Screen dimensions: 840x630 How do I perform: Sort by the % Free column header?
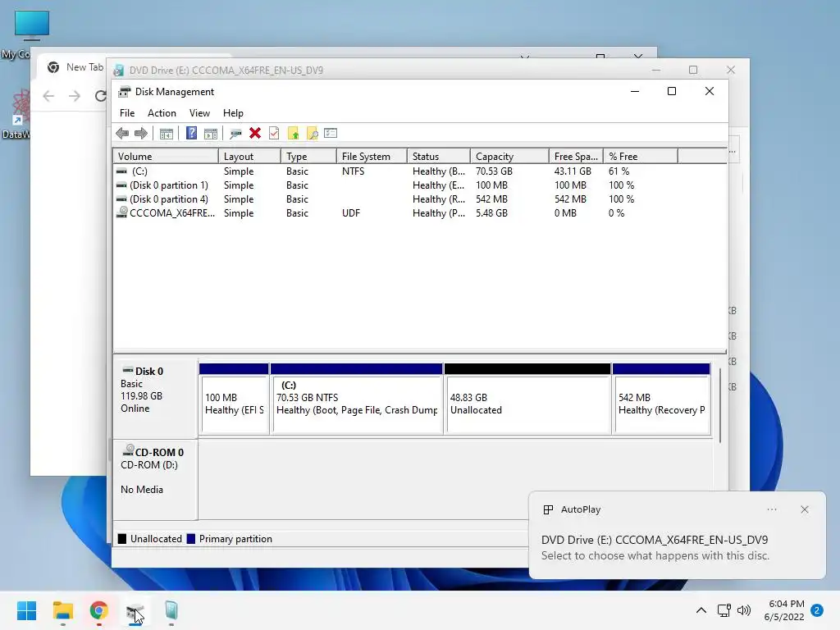coord(640,157)
